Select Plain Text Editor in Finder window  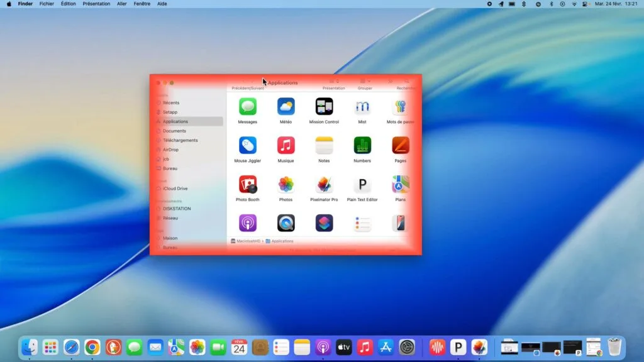coord(362,184)
